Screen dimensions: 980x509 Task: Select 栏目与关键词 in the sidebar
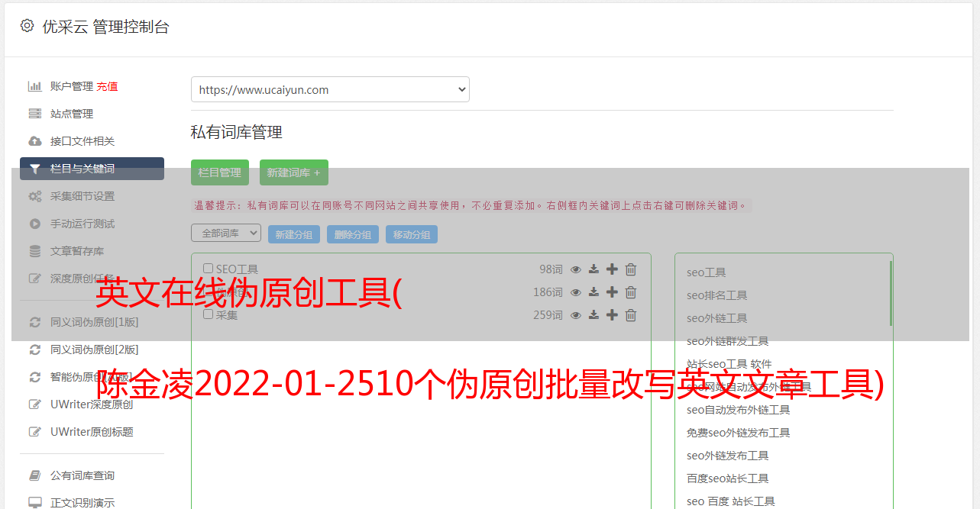click(92, 169)
